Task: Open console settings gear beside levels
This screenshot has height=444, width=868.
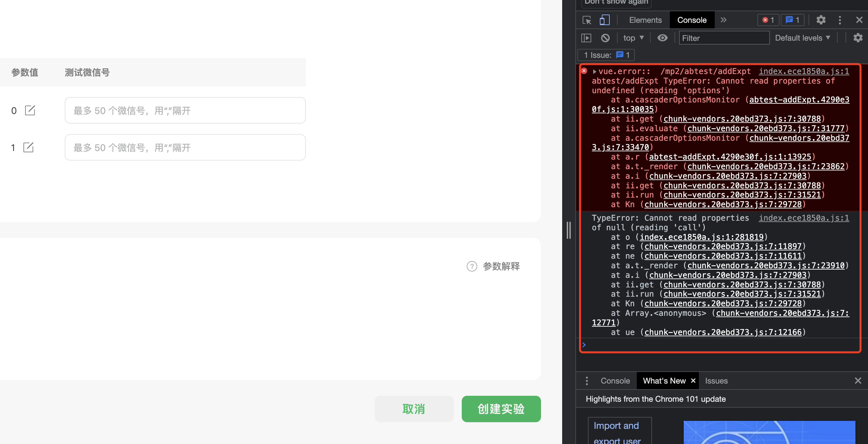Action: (x=857, y=38)
